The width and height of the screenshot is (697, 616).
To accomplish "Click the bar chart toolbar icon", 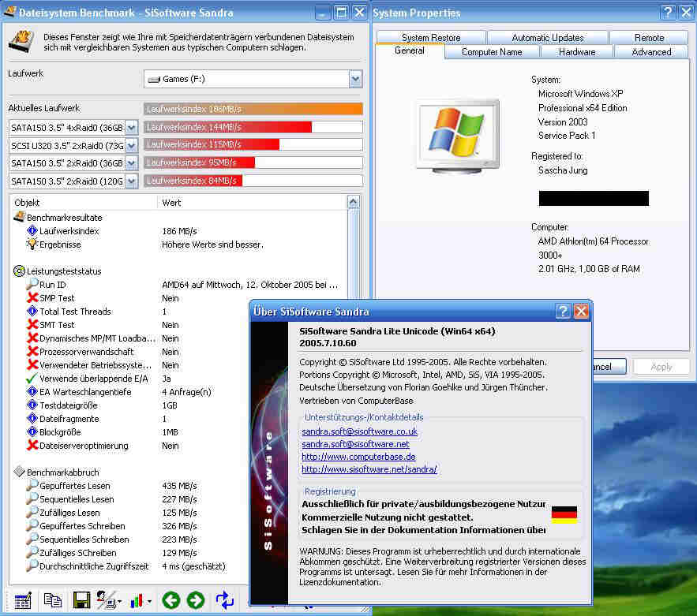I will 137,601.
